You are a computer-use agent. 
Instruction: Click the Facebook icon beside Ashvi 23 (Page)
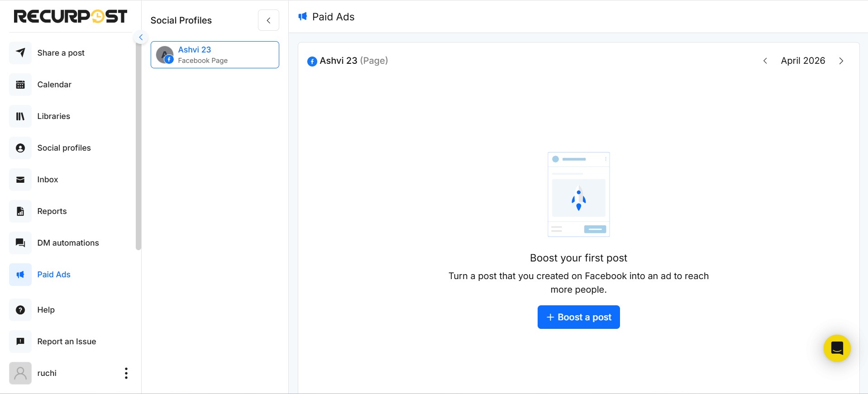(x=312, y=61)
